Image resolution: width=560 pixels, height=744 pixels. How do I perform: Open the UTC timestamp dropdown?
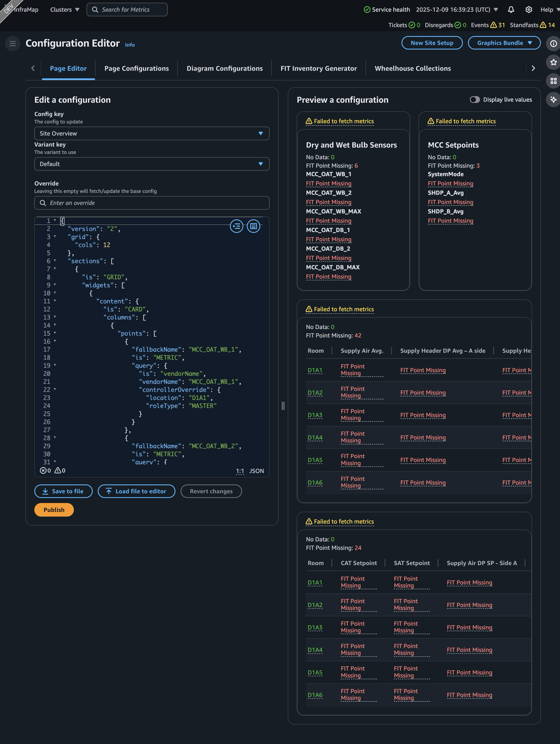click(457, 9)
